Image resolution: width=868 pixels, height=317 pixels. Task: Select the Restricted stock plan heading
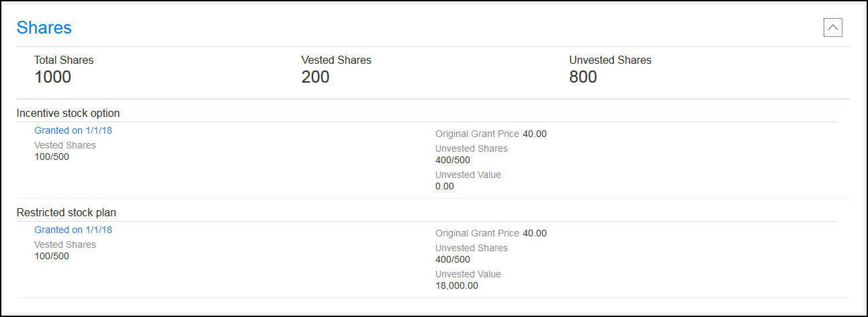[x=67, y=212]
